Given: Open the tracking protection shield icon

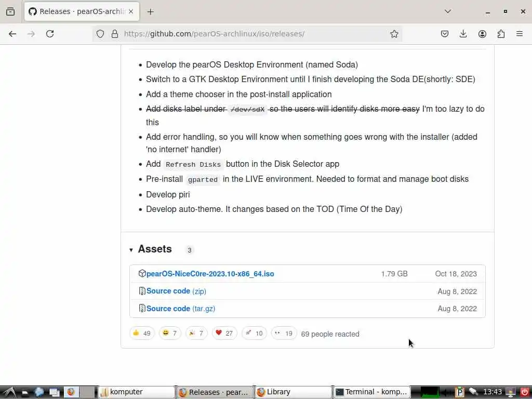Looking at the screenshot, I should [x=100, y=34].
